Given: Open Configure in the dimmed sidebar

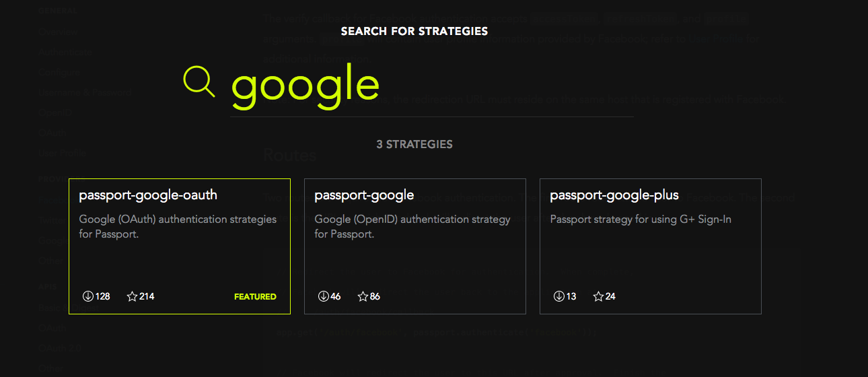Looking at the screenshot, I should pos(59,72).
